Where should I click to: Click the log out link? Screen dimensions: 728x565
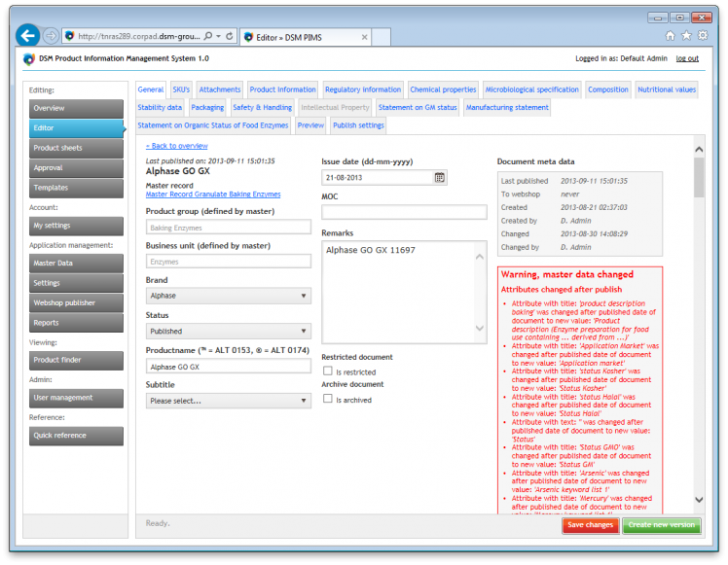[687, 58]
